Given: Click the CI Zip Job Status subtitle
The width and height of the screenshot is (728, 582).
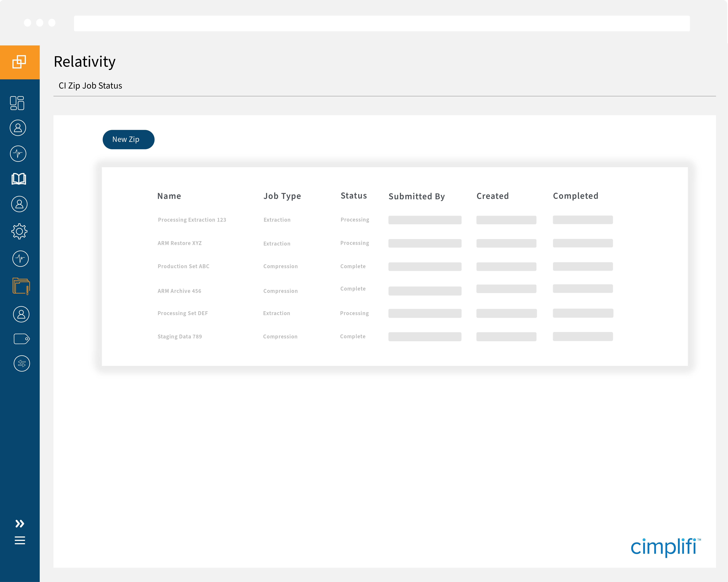Looking at the screenshot, I should click(90, 86).
